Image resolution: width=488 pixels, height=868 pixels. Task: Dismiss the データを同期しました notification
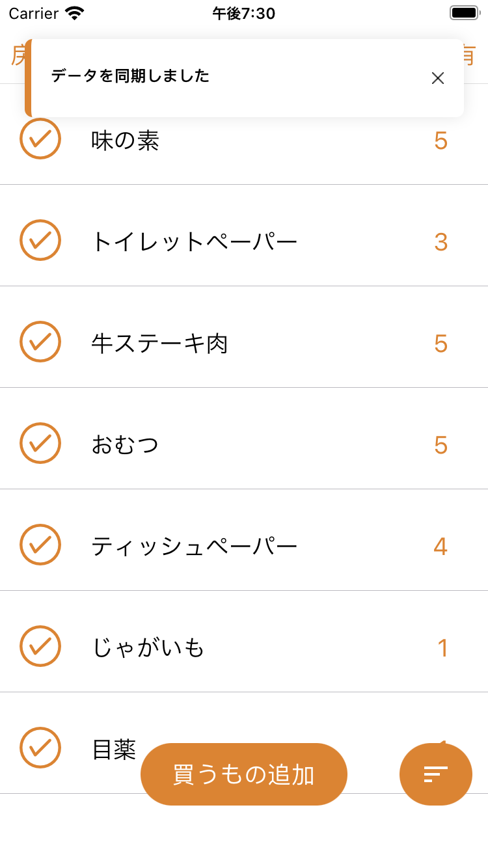pos(438,78)
